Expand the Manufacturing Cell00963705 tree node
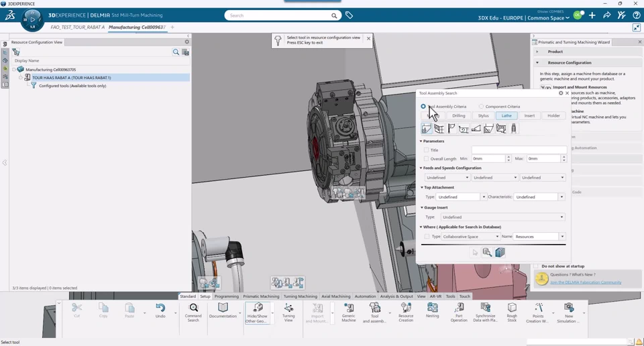 14,70
